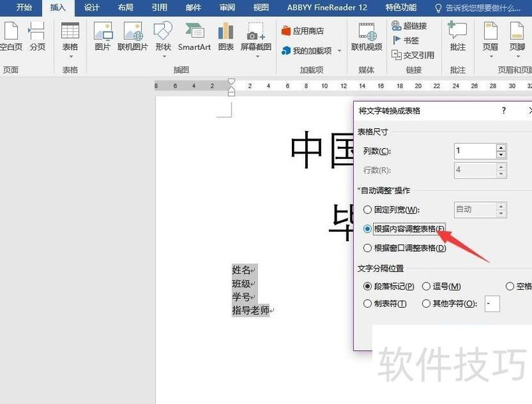
Task: Click the Hyperlink (超链接) button
Action: [x=408, y=26]
